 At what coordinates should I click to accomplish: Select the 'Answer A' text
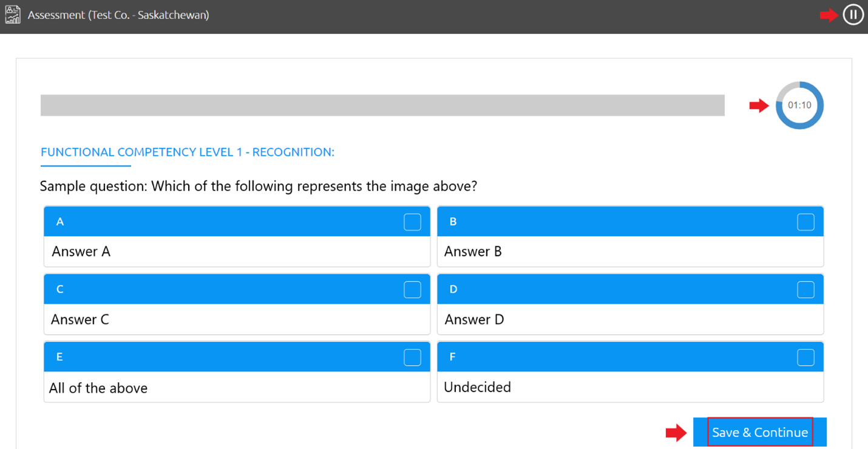[81, 251]
